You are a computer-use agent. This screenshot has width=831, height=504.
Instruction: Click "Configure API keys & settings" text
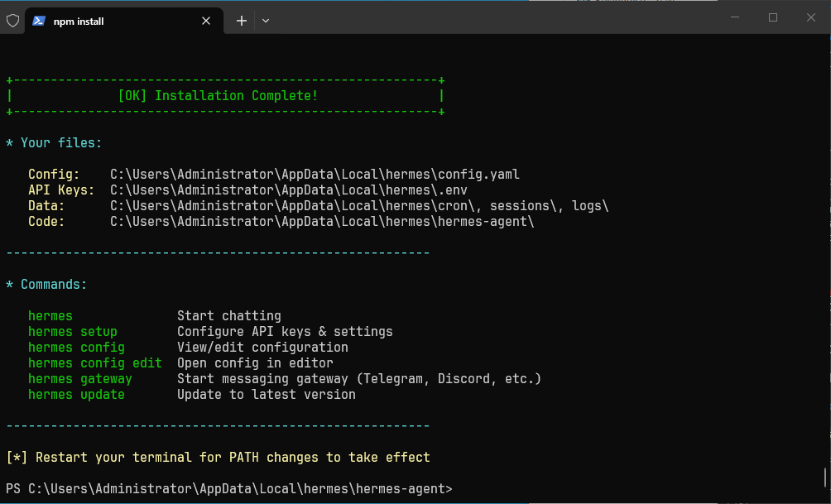coord(285,332)
